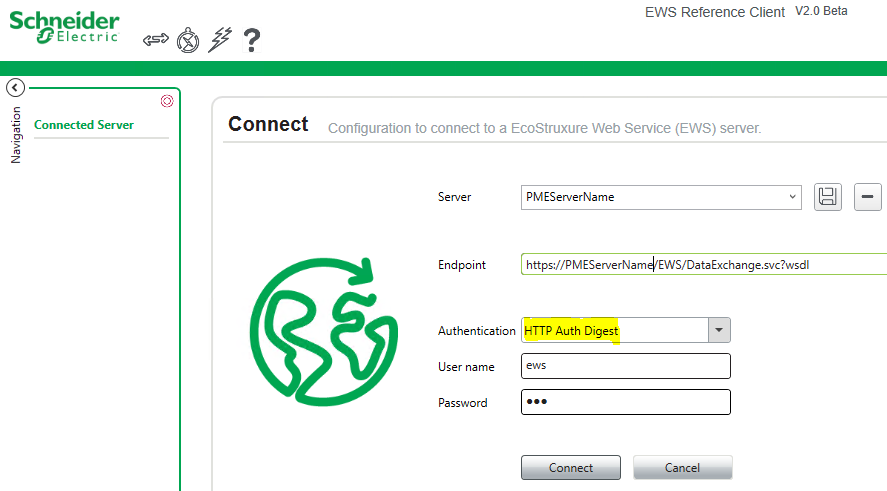Expand the Authentication dropdown arrow
Viewport: 887px width, 491px height.
719,330
